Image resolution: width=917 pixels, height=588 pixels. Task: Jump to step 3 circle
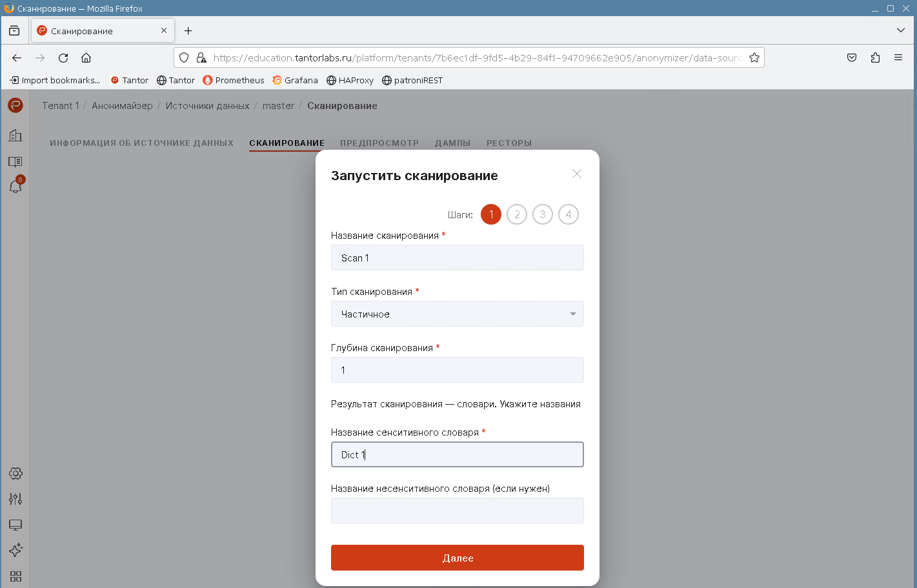tap(543, 214)
